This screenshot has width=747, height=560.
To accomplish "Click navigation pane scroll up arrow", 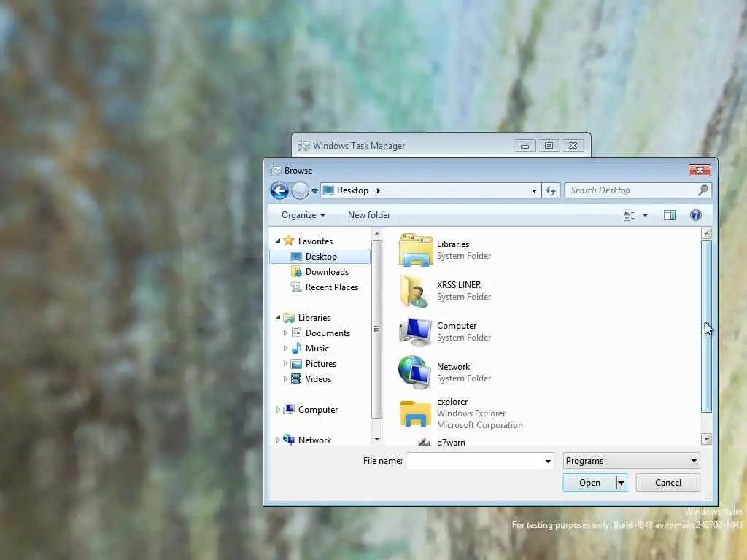I will tap(377, 234).
